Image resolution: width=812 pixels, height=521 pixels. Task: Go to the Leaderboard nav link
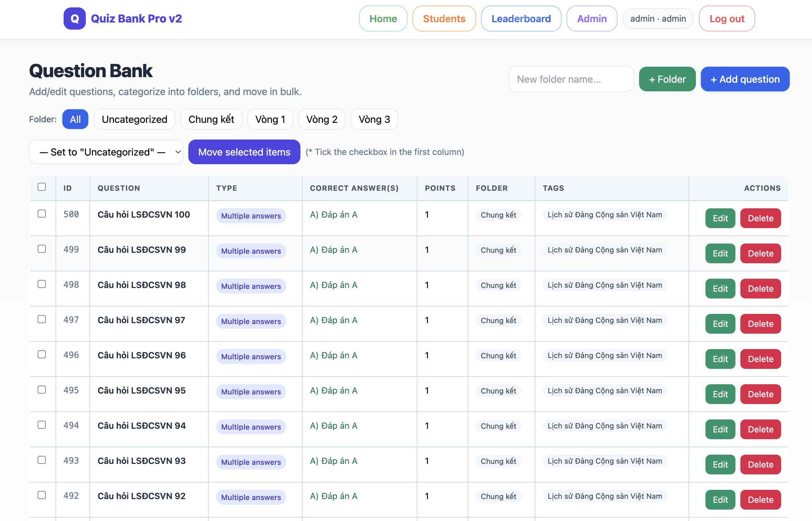pyautogui.click(x=521, y=19)
